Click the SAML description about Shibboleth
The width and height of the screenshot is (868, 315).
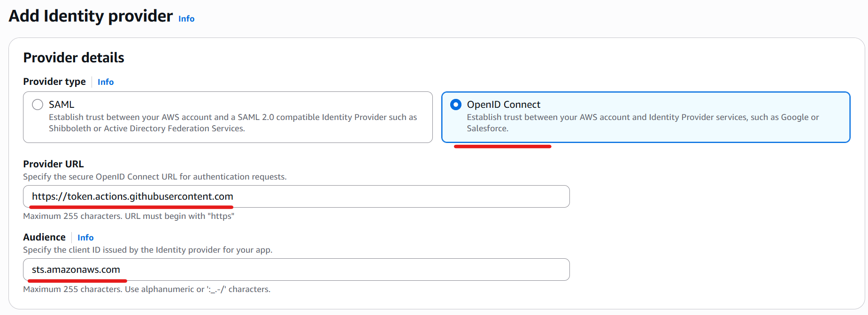233,123
